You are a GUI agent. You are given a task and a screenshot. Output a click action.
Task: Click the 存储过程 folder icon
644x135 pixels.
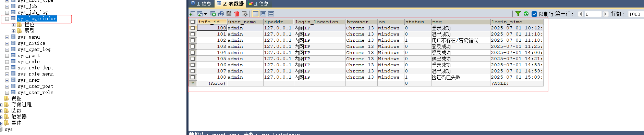pyautogui.click(x=7, y=104)
